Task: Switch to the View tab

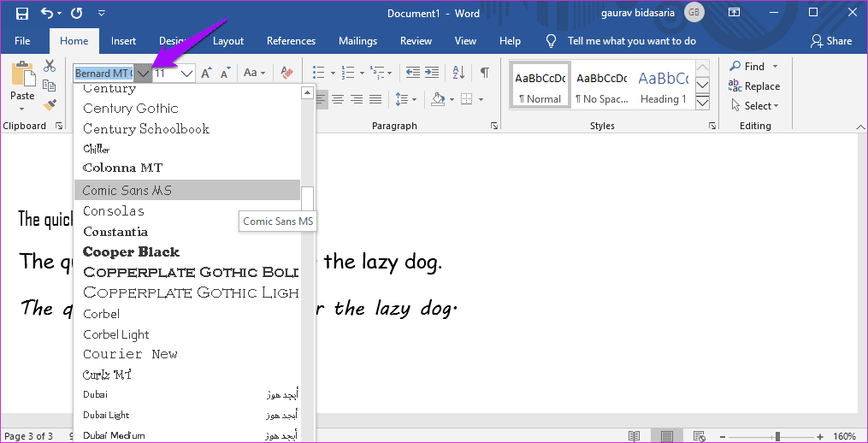Action: click(x=465, y=41)
